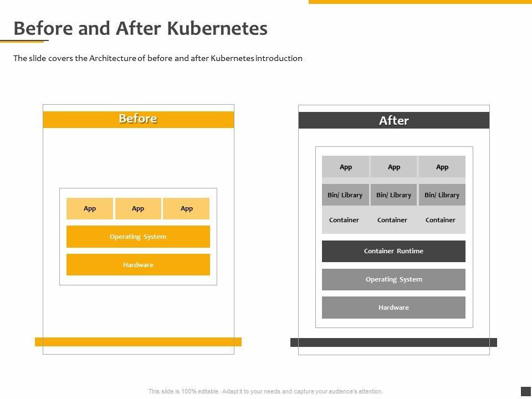532x399 pixels.
Task: Click the Container Runtime block
Action: coord(393,251)
